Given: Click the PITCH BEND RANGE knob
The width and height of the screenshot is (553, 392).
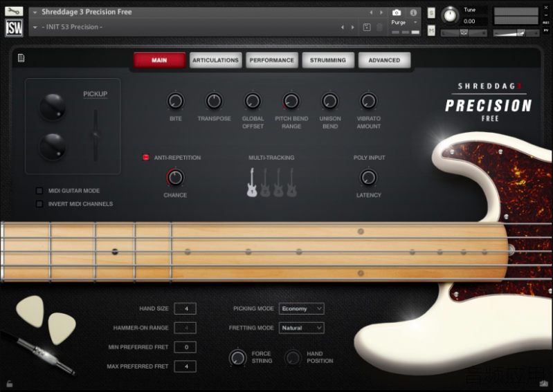Looking at the screenshot, I should [x=291, y=101].
